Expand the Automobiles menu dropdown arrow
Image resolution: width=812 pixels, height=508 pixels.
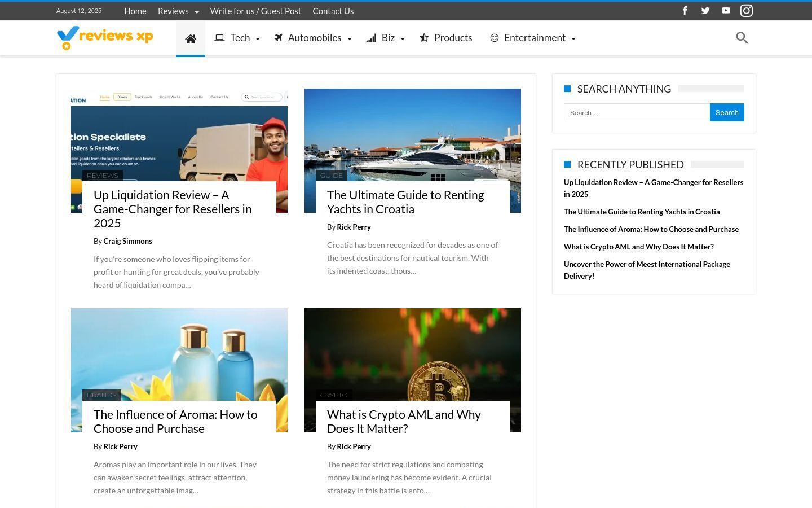click(x=349, y=39)
